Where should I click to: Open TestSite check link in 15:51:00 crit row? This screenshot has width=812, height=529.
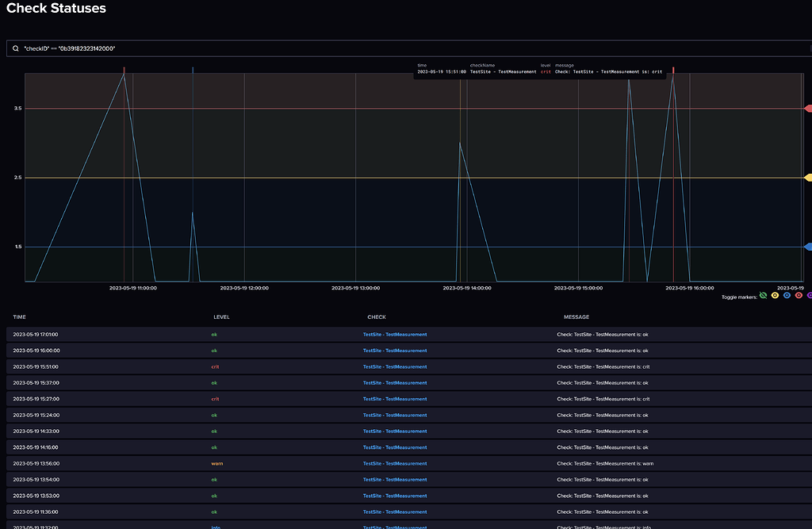coord(394,367)
